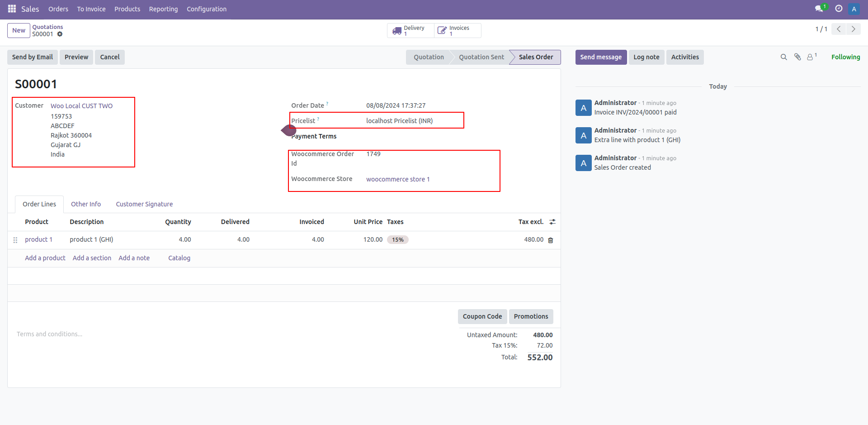Open optional columns settings in order table
Image resolution: width=868 pixels, height=425 pixels.
(552, 222)
